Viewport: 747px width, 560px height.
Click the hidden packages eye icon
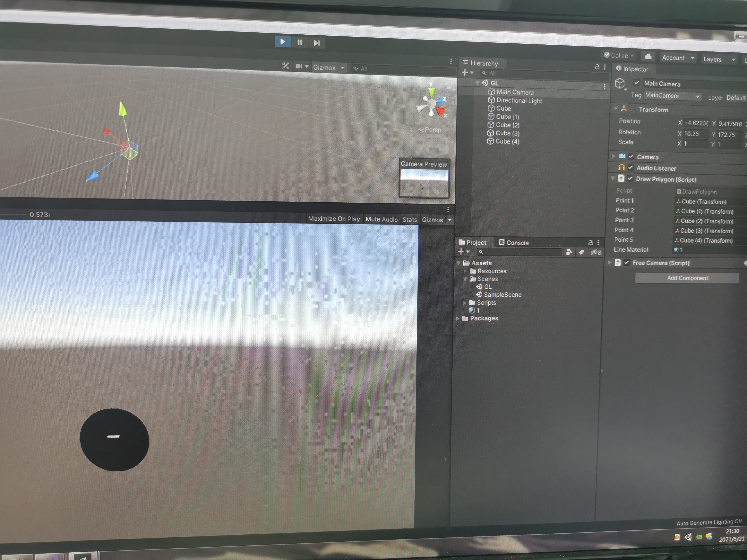point(595,253)
